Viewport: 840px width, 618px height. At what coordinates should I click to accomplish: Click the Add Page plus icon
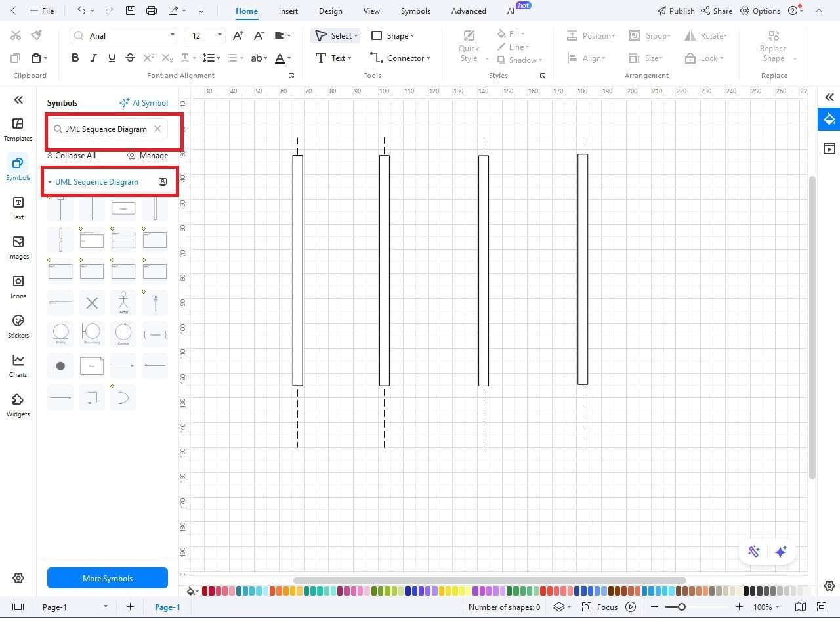tap(130, 607)
